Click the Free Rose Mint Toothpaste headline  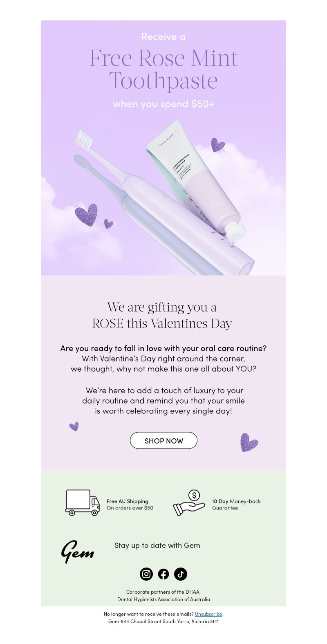163,69
